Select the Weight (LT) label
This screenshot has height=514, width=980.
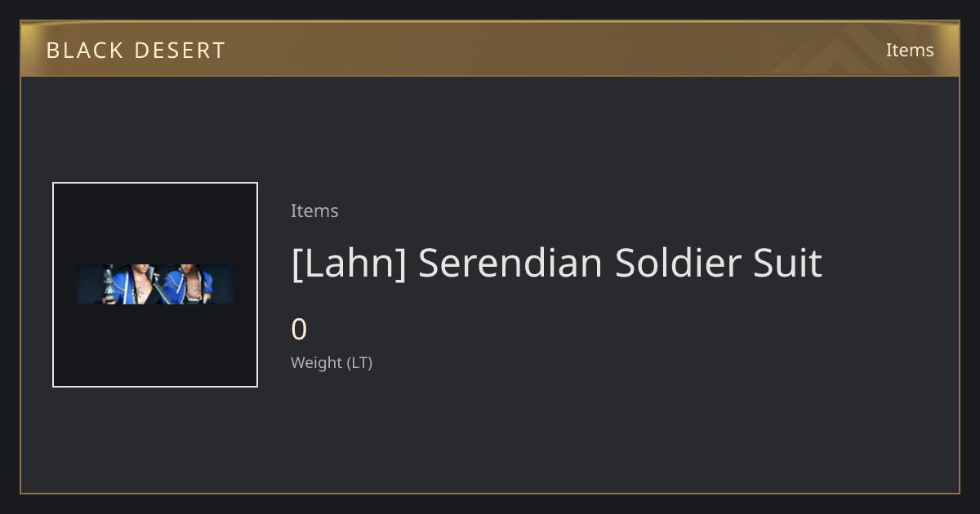pos(332,363)
